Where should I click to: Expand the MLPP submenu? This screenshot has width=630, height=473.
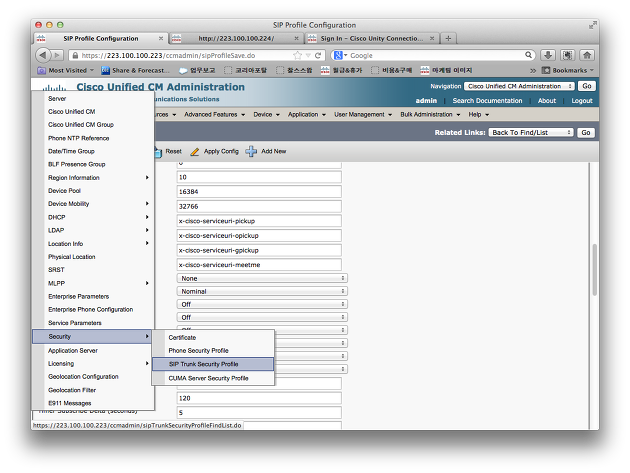point(93,283)
